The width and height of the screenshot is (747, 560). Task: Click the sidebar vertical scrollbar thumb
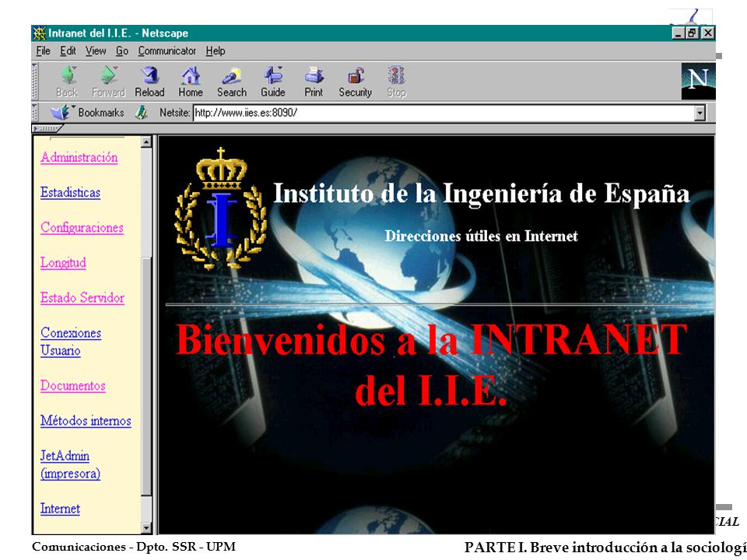tap(146, 376)
